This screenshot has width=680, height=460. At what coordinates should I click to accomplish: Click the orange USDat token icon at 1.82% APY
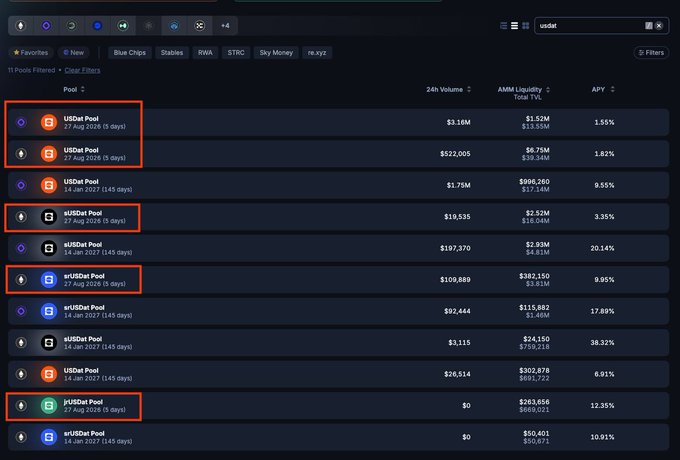(49, 153)
